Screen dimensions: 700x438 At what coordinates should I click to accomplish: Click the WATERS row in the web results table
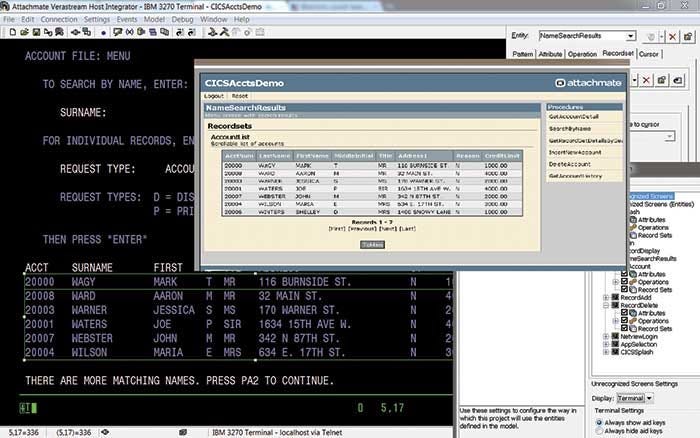click(x=372, y=188)
